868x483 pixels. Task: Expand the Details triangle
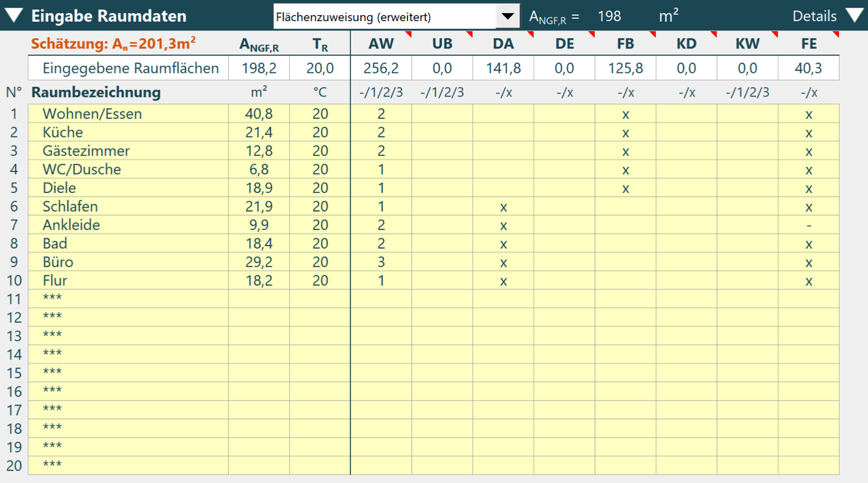(855, 15)
